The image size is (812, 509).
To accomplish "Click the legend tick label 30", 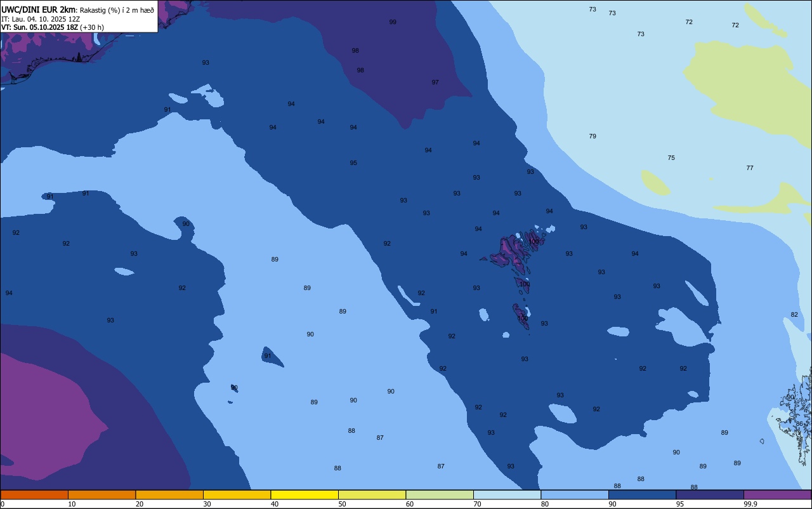I will pos(207,504).
